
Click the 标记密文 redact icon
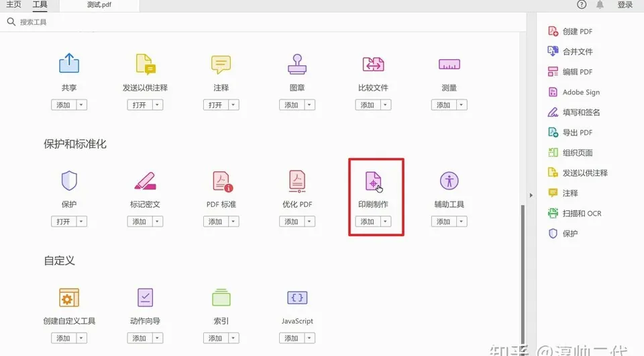tap(146, 181)
